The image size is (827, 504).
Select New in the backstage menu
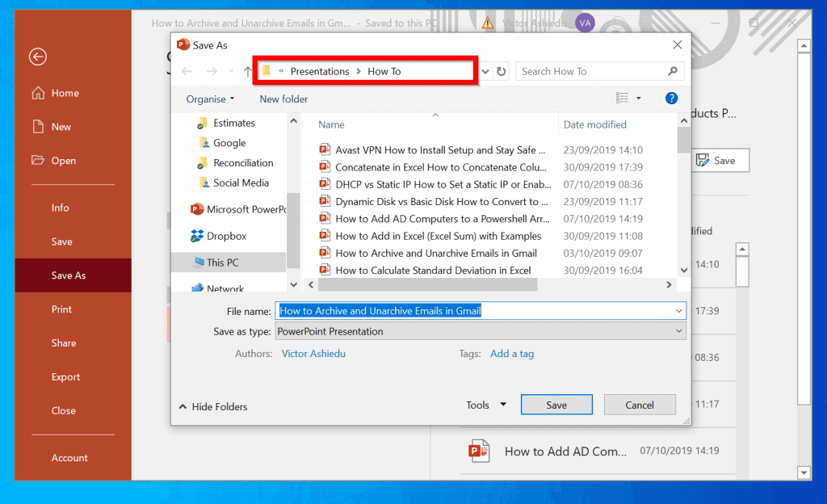pos(52,127)
